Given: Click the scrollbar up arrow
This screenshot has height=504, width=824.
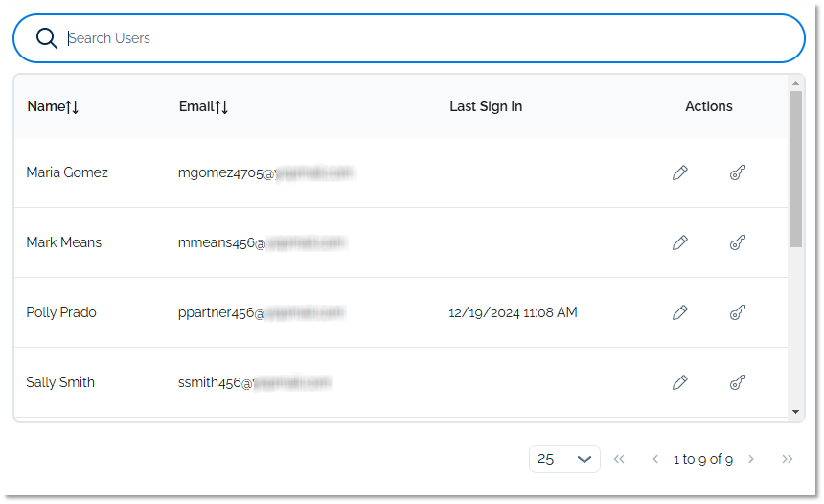Looking at the screenshot, I should [796, 83].
